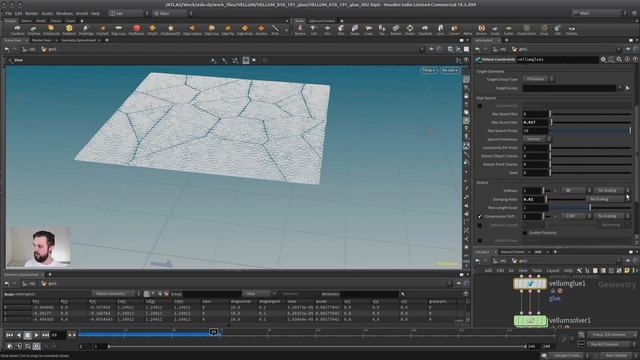Image resolution: width=640 pixels, height=360 pixels.
Task: Click the Damping Ratio value field
Action: click(x=534, y=199)
